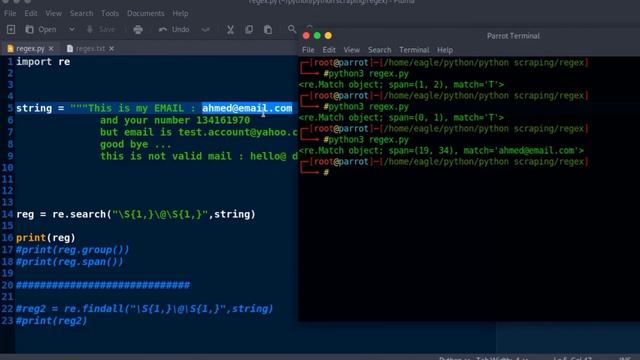The width and height of the screenshot is (640, 360).
Task: Click the Print icon in Pluma toolbar
Action: [138, 29]
